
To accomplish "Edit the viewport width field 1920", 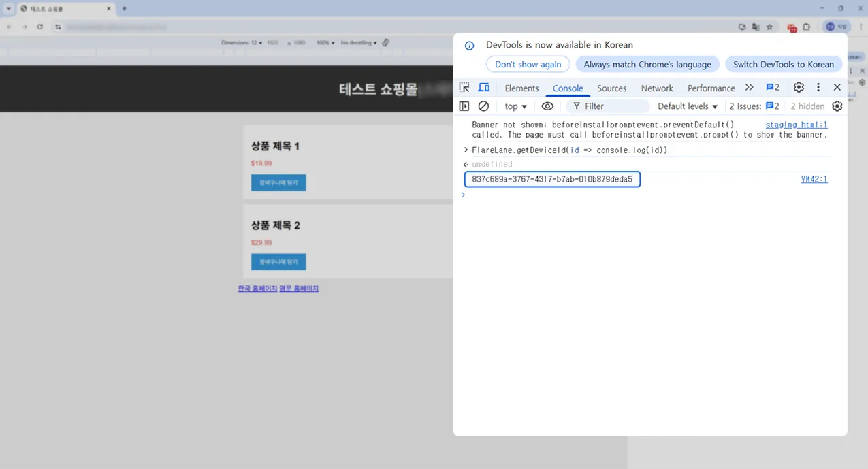I will click(x=272, y=43).
